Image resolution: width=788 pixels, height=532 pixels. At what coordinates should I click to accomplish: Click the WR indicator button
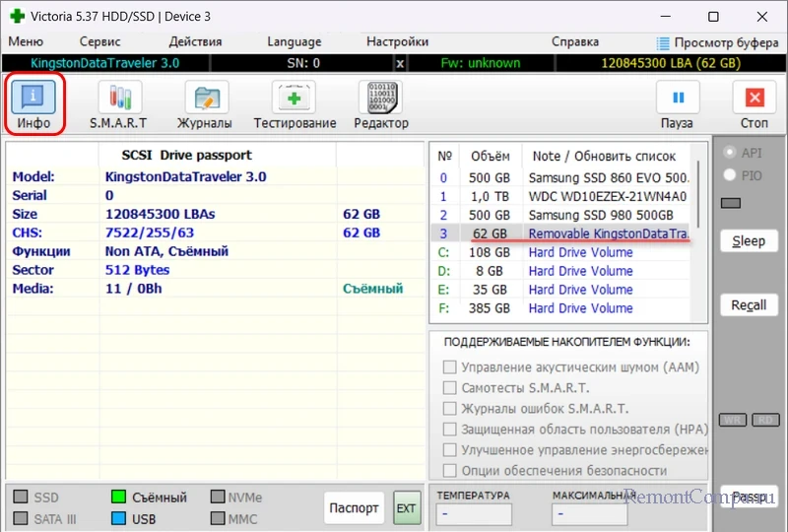[x=732, y=420]
